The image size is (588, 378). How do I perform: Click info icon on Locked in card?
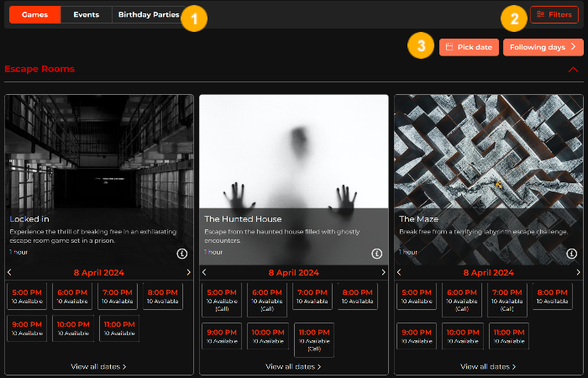(181, 254)
